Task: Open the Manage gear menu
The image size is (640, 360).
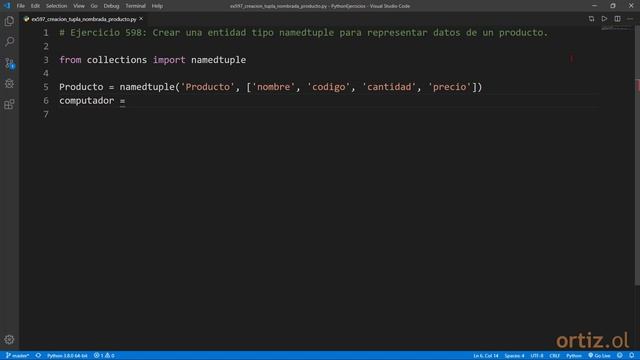Action: click(x=9, y=340)
